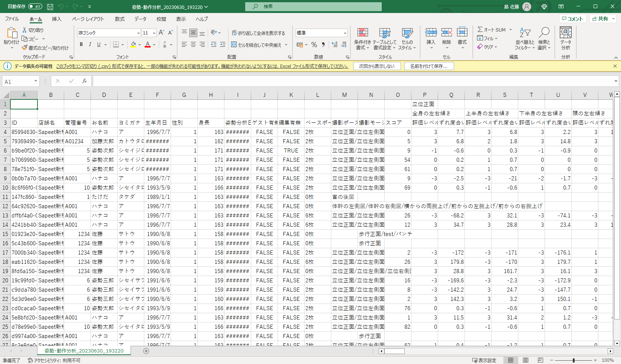
Task: Click the Name Box showing A1
Action: 20,81
